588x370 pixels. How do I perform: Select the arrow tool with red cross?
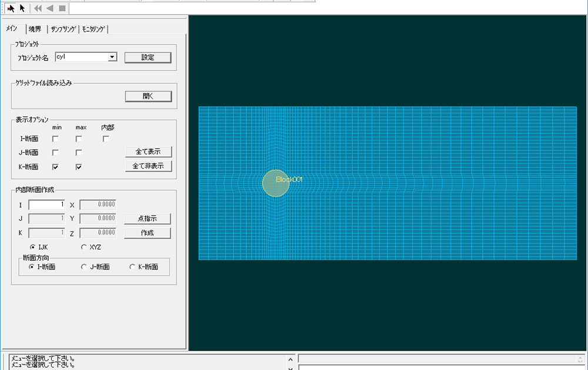tap(11, 8)
